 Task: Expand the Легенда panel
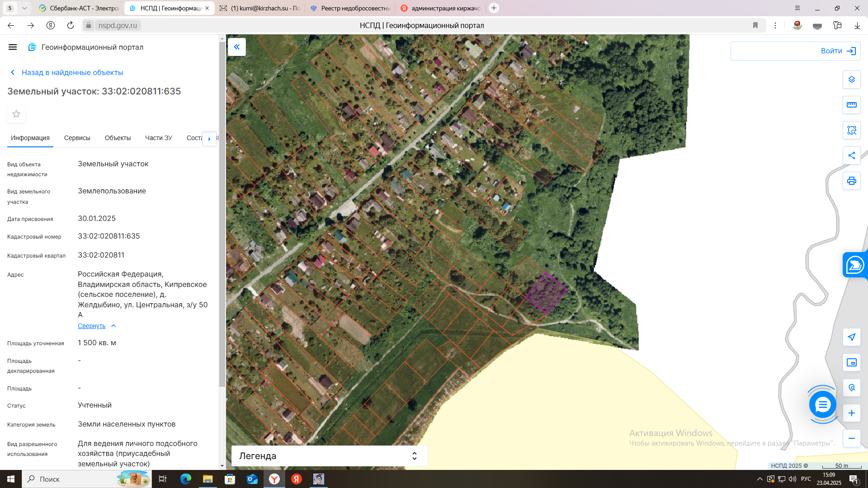[x=414, y=456]
